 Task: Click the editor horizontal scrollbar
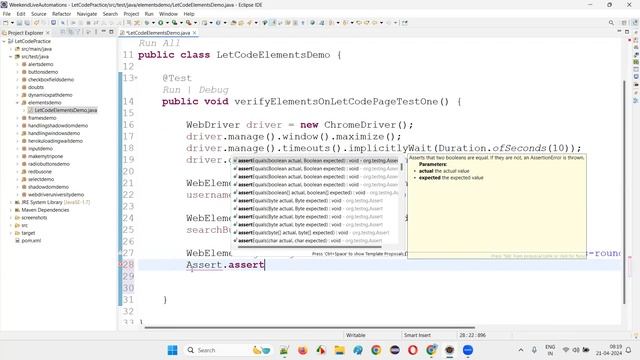click(309, 327)
